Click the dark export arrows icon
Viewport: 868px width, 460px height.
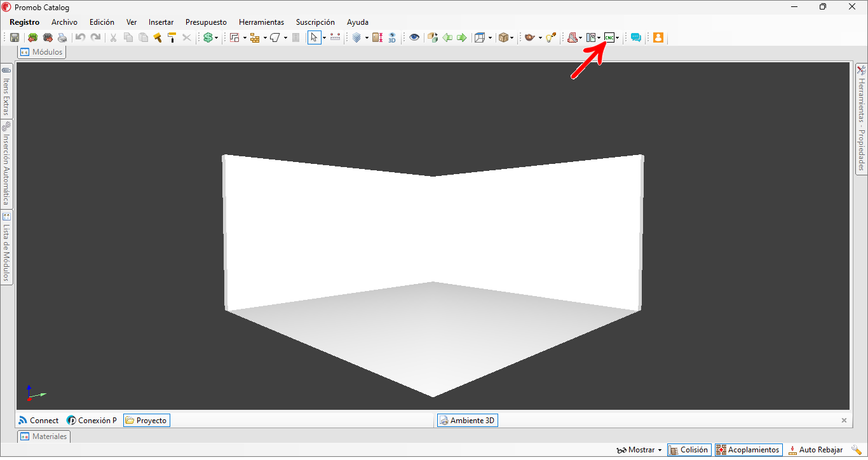48,37
